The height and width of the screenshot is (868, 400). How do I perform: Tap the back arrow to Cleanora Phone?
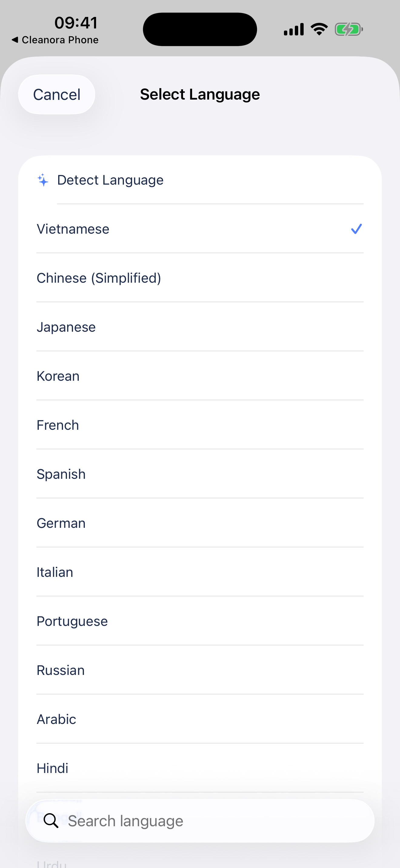pyautogui.click(x=15, y=40)
